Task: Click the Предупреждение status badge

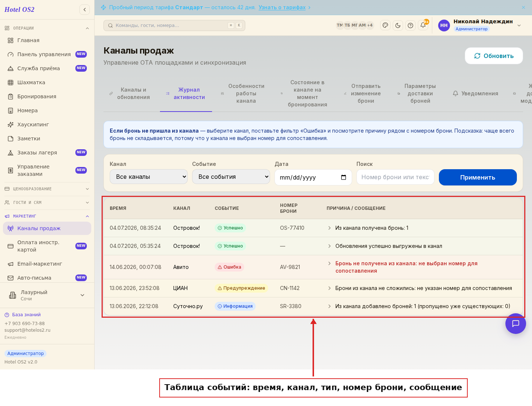Action: [241, 288]
